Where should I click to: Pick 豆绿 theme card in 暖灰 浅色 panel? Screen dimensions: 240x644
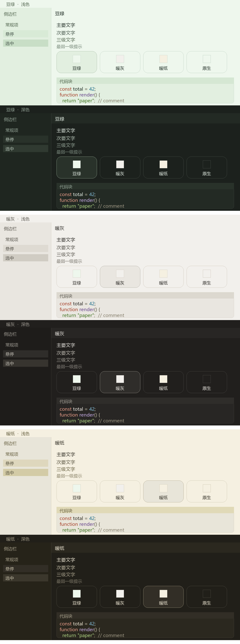pyautogui.click(x=77, y=276)
